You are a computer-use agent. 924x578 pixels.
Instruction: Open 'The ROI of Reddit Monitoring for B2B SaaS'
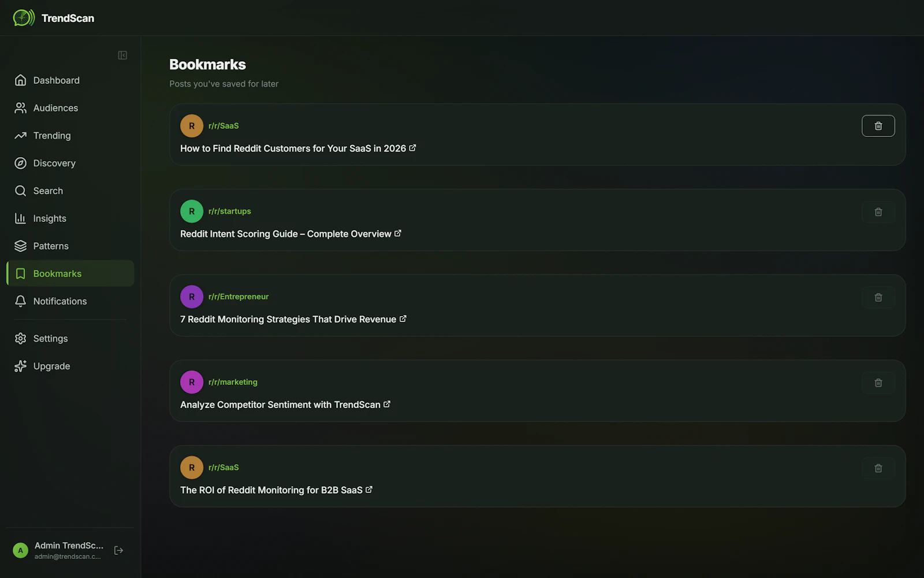tap(271, 490)
